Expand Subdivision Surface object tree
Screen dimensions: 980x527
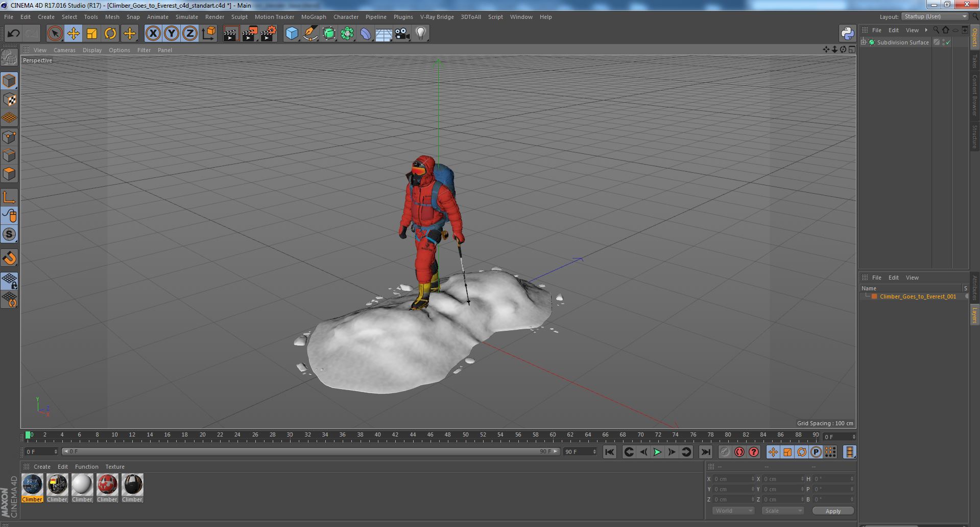click(x=864, y=42)
